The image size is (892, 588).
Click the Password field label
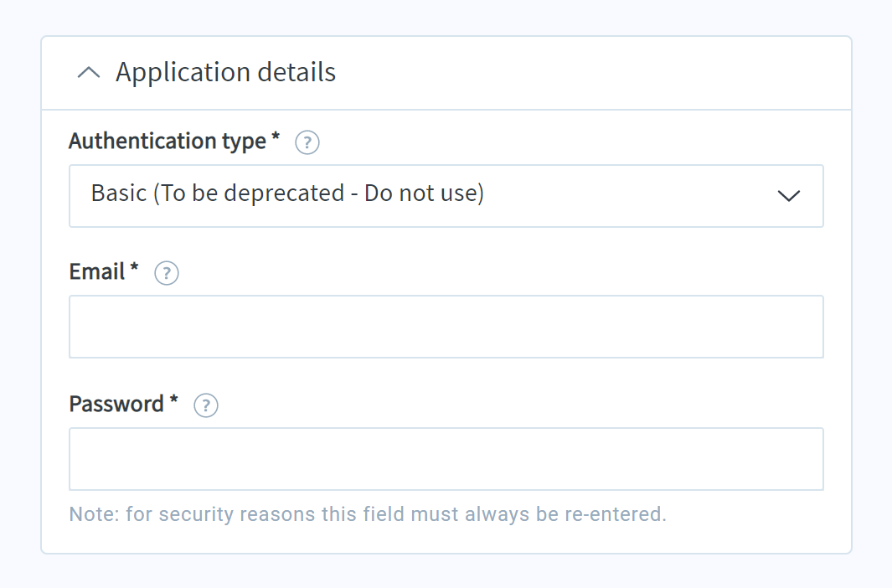(116, 405)
